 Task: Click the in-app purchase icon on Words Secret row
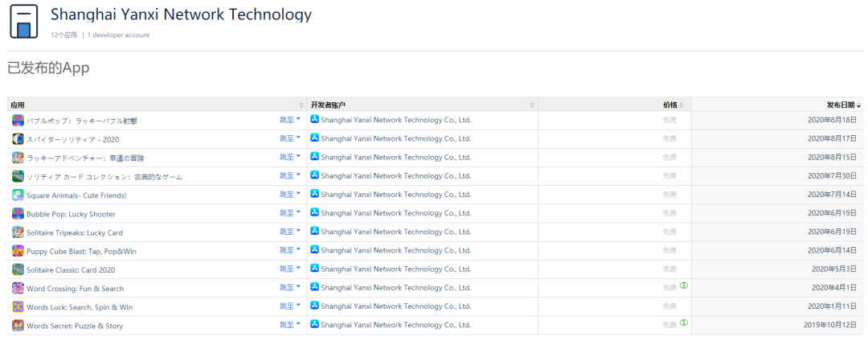(683, 323)
